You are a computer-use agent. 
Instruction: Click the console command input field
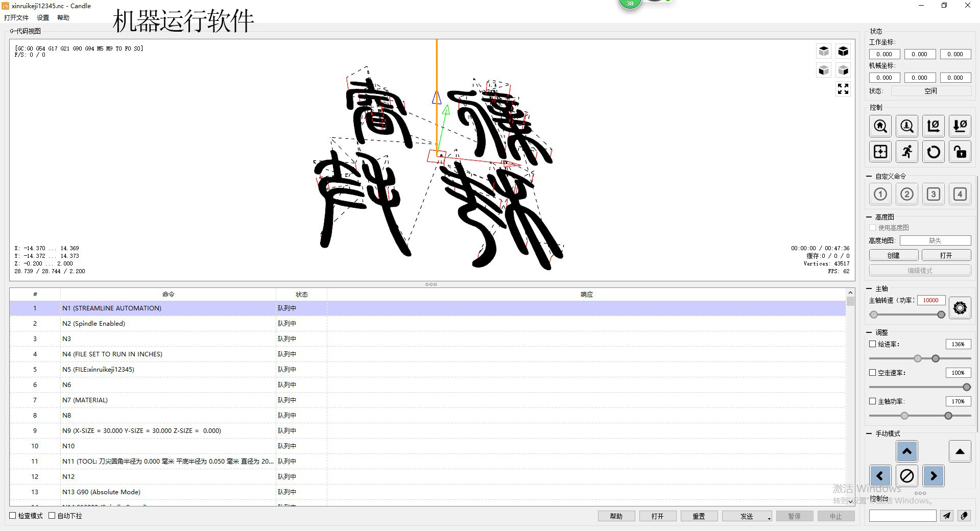(902, 516)
